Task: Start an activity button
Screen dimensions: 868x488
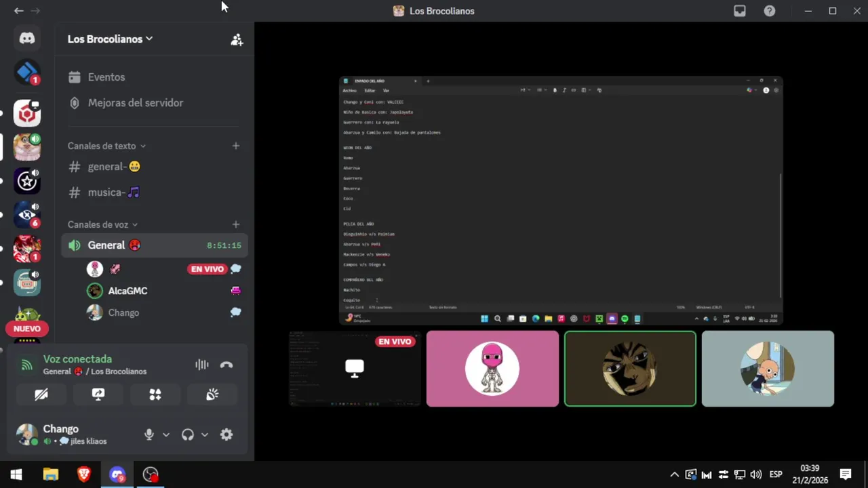Action: coord(155,394)
